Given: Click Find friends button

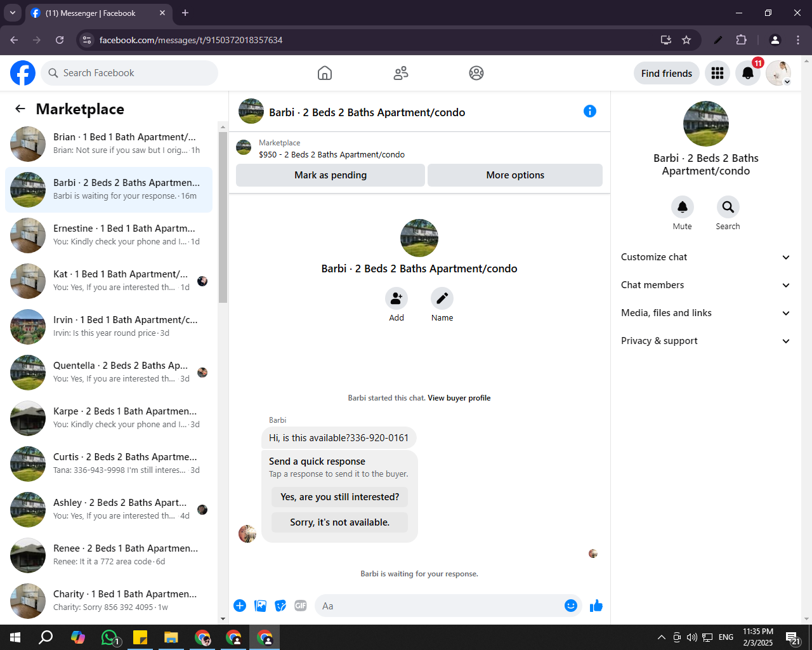Looking at the screenshot, I should 667,73.
